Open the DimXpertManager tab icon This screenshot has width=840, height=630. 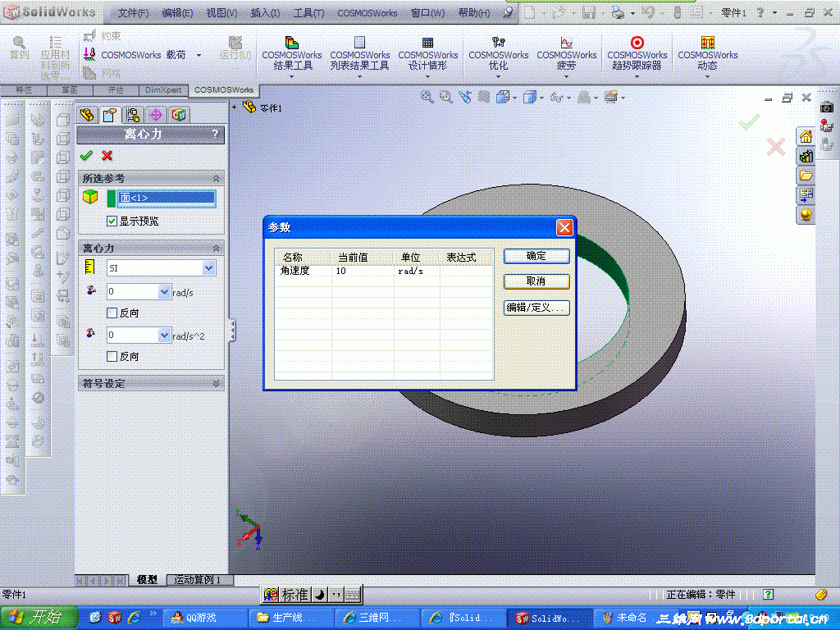click(156, 115)
